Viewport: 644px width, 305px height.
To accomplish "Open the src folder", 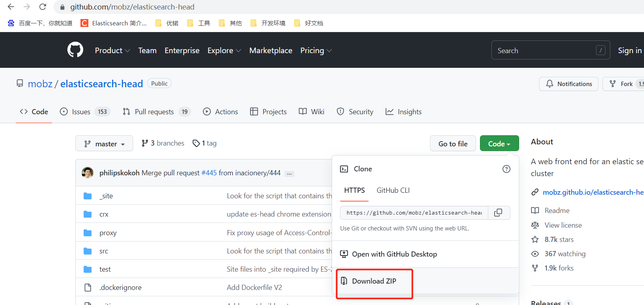I will click(104, 251).
